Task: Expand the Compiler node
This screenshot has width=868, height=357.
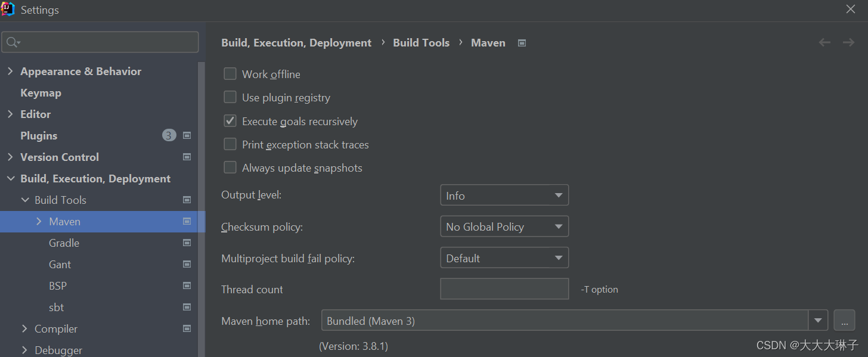Action: click(x=24, y=328)
